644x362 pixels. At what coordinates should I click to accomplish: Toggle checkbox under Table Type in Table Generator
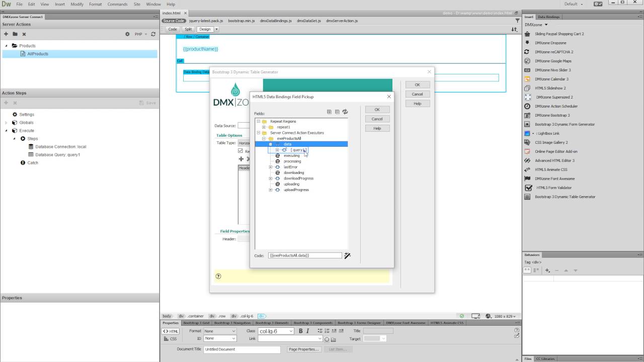[240, 151]
